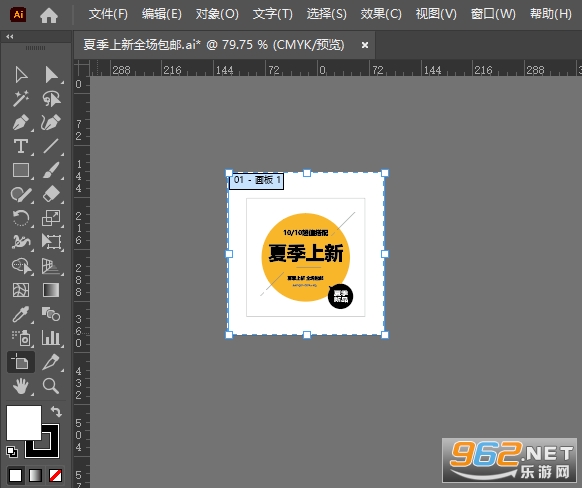Open the 视图(V) menu
Screen dimensions: 582x488
tap(436, 14)
